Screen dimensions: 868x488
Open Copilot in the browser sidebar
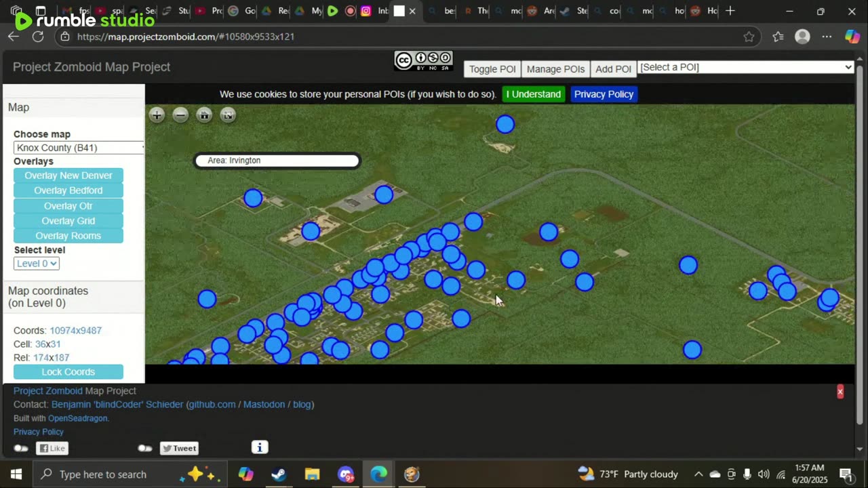pyautogui.click(x=852, y=37)
